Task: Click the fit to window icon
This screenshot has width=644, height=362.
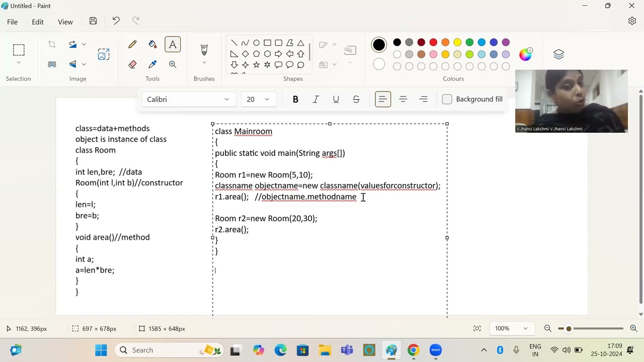Action: pos(477,328)
